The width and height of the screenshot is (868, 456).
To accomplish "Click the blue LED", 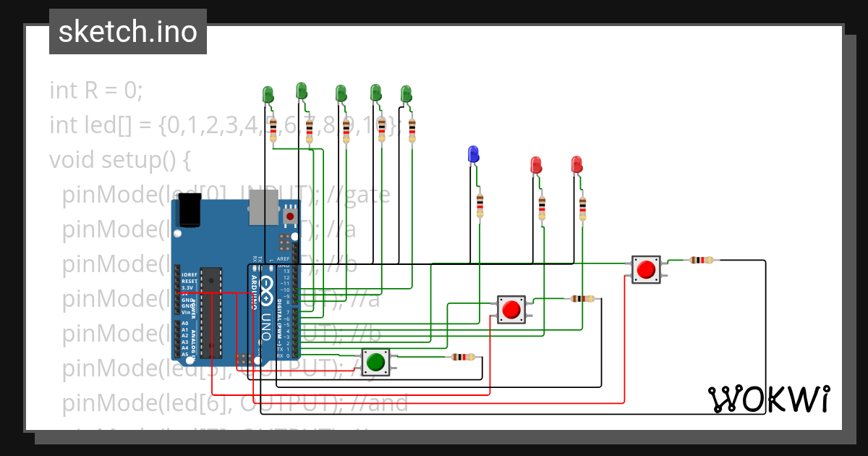I will [473, 154].
